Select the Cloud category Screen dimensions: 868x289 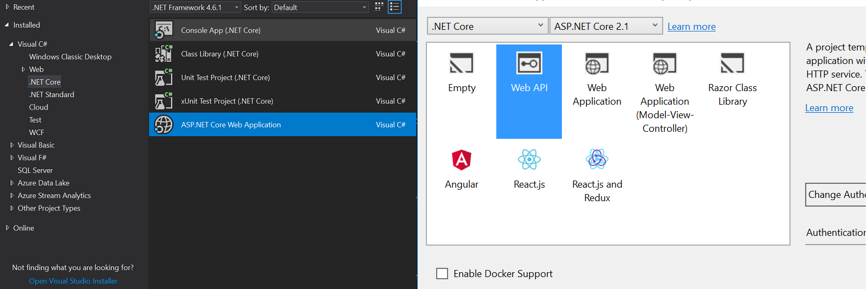pos(38,107)
